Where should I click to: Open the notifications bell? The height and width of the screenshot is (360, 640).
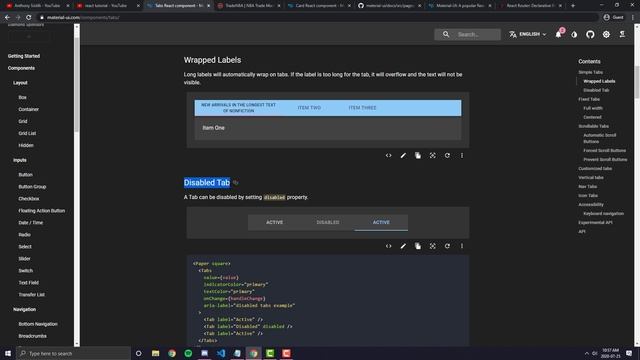[x=558, y=34]
